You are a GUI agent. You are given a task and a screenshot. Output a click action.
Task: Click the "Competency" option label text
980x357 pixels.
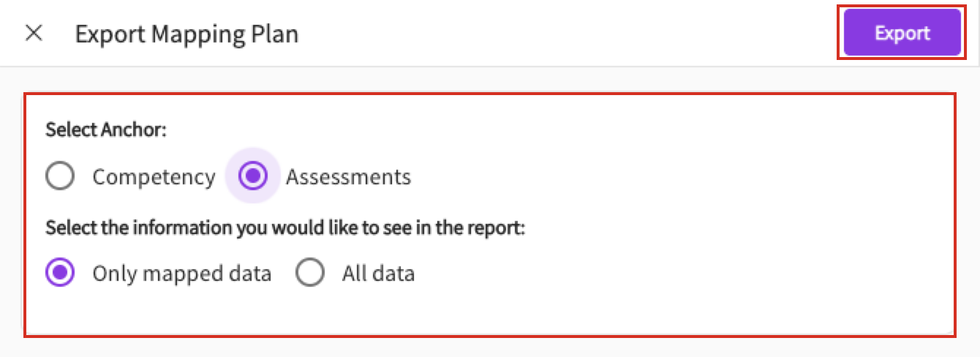[154, 177]
